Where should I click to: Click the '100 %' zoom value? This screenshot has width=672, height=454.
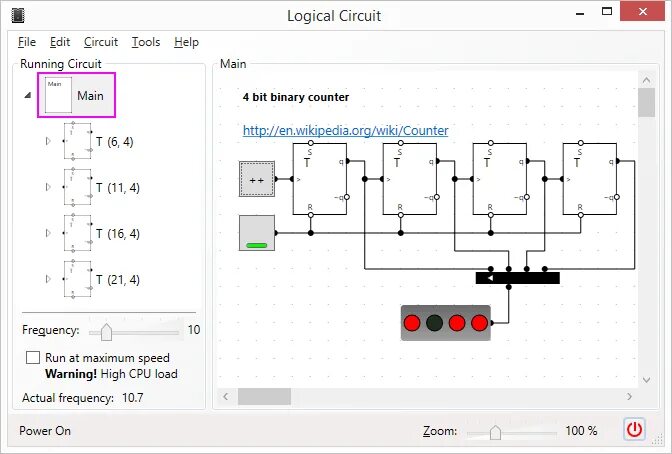[x=581, y=430]
